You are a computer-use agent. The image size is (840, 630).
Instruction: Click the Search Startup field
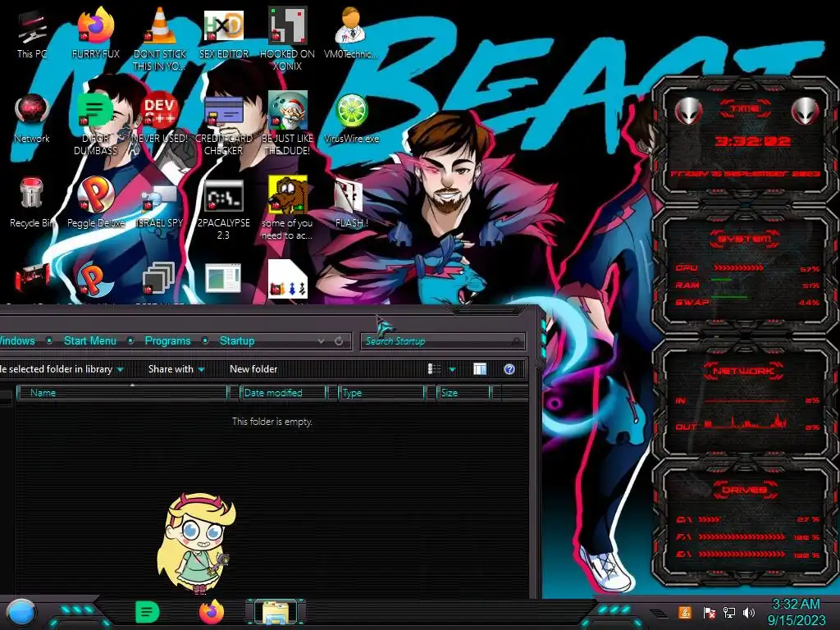point(442,341)
